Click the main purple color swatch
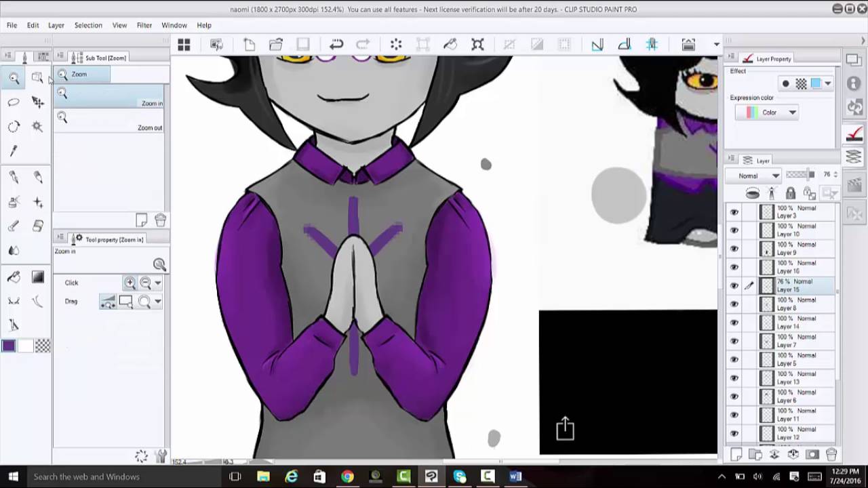This screenshot has width=868, height=488. click(9, 346)
